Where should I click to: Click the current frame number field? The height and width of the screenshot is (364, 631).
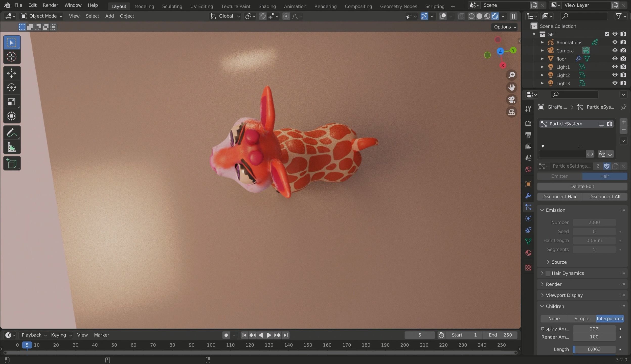(419, 335)
